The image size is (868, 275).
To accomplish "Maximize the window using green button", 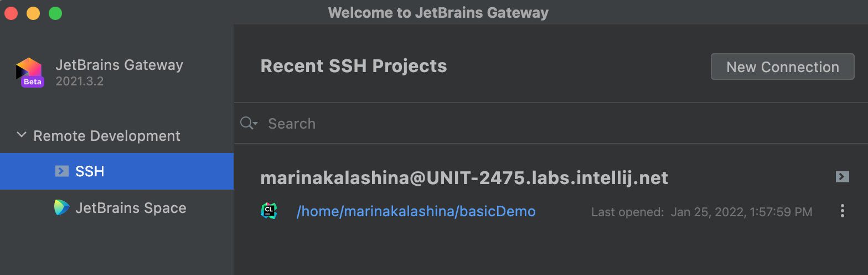I will (55, 13).
